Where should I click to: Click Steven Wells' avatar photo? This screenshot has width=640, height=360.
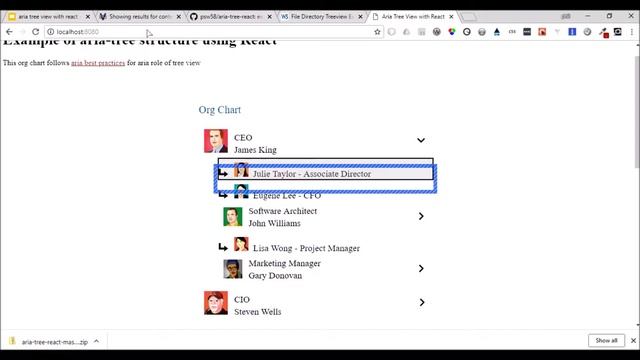tap(216, 302)
